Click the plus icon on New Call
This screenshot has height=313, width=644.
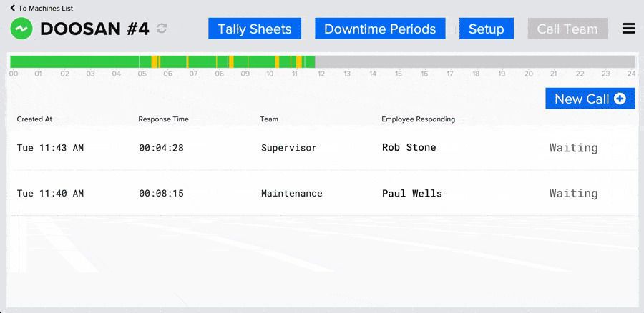620,99
